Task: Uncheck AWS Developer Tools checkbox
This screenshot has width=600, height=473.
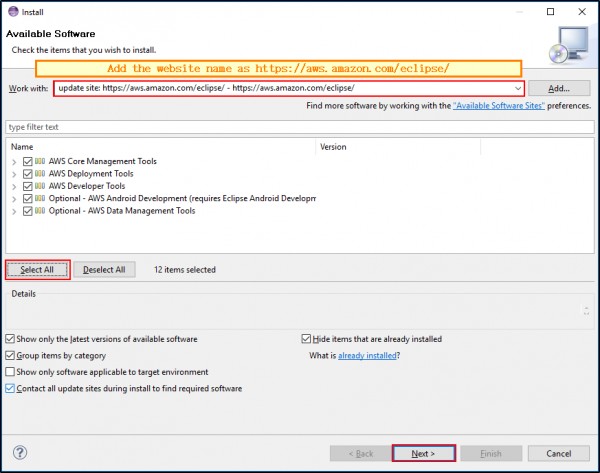Action: click(x=28, y=186)
